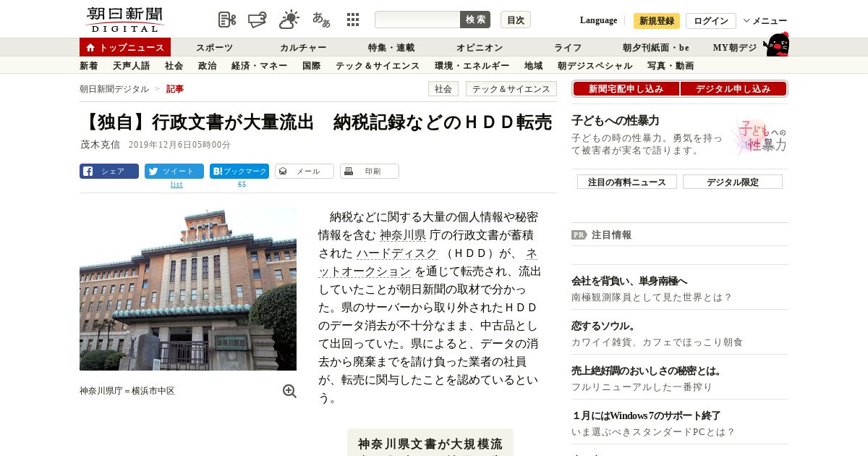This screenshot has height=456, width=868.
Task: Open 売上絶好調のおいしさの秘密とは。 link
Action: [x=647, y=371]
